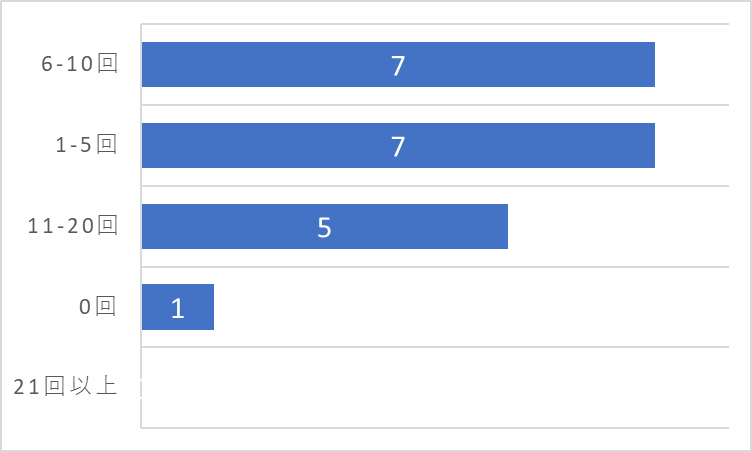
Task: Select the 21回以上 axis category label
Action: [x=65, y=387]
